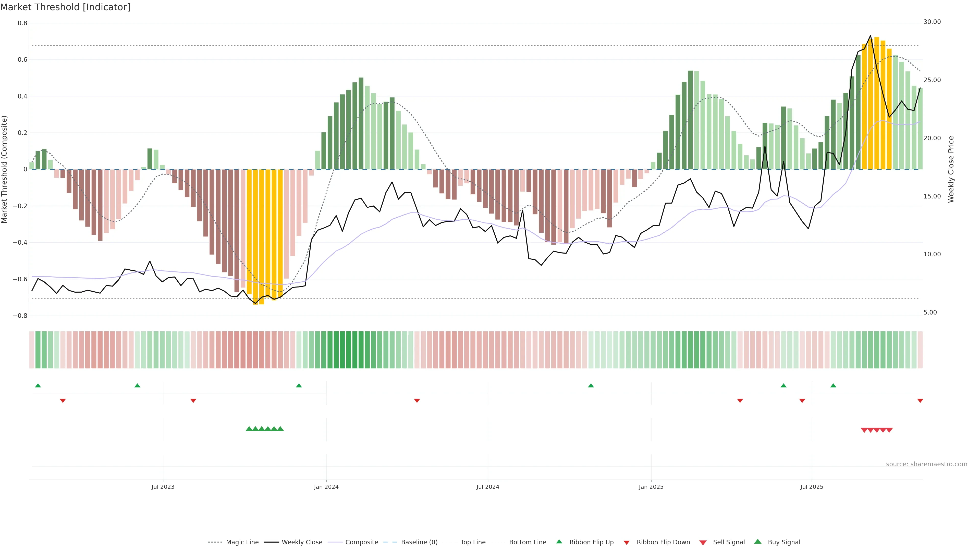Click Ribbon Flip Up legend triangle icon
Viewport: 980px width, 551px height.
tap(559, 542)
